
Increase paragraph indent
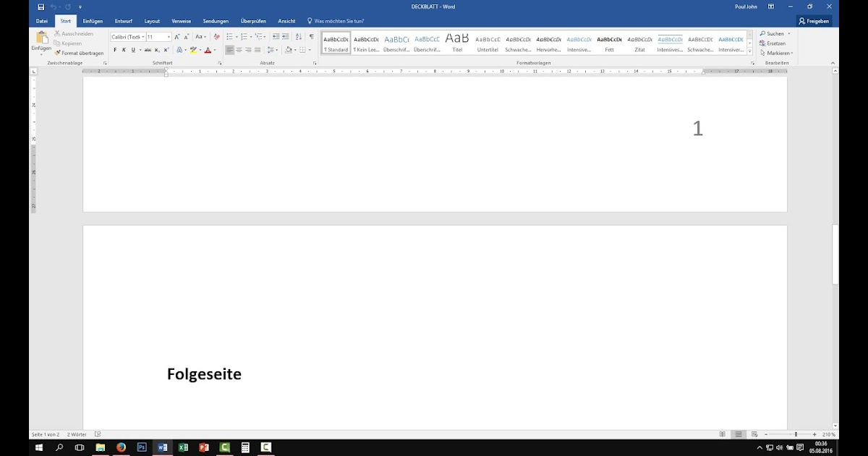click(285, 37)
